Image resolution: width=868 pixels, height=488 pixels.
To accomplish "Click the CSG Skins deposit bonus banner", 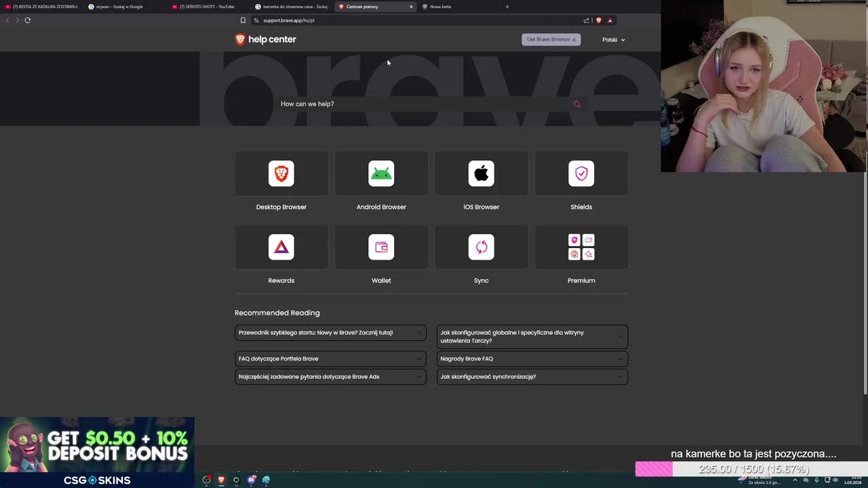I will pos(97,452).
